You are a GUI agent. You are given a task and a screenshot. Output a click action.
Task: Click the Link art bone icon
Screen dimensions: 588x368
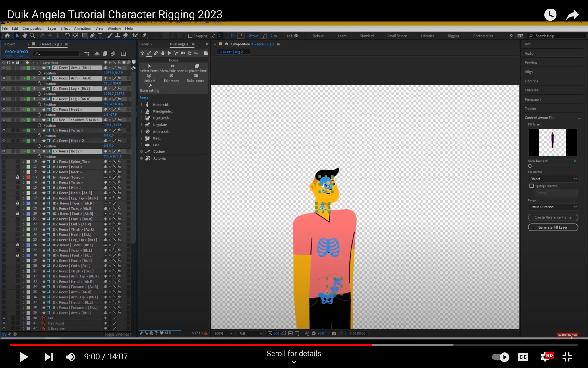click(x=149, y=76)
